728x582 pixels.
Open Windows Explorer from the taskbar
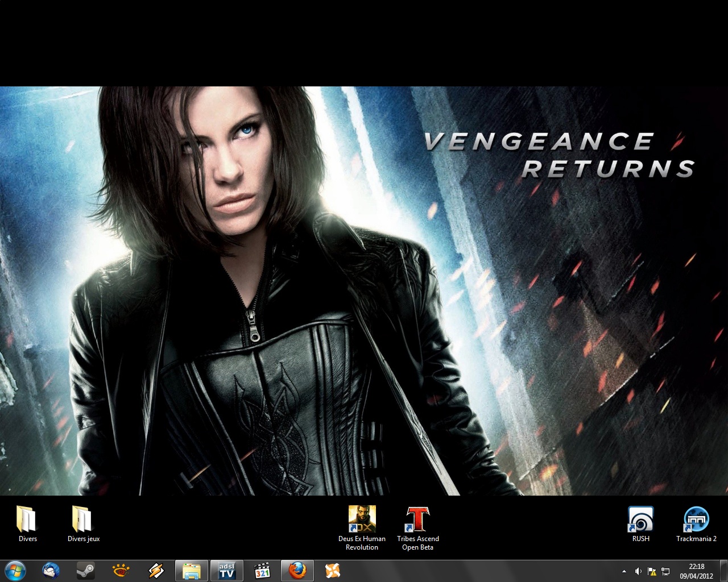(x=191, y=571)
